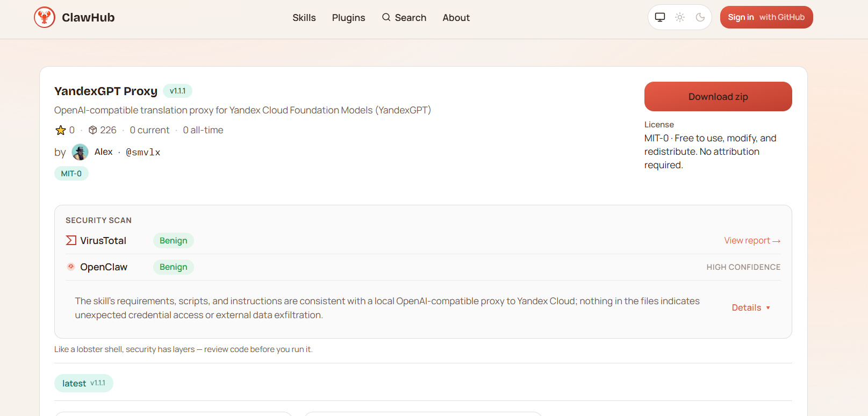Click the 226 downloads count
Image resolution: width=868 pixels, height=416 pixels.
tap(108, 130)
